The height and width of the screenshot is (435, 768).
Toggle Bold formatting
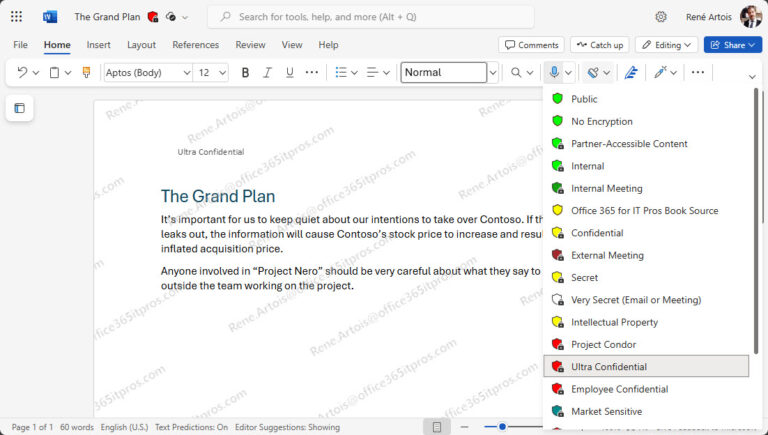245,72
